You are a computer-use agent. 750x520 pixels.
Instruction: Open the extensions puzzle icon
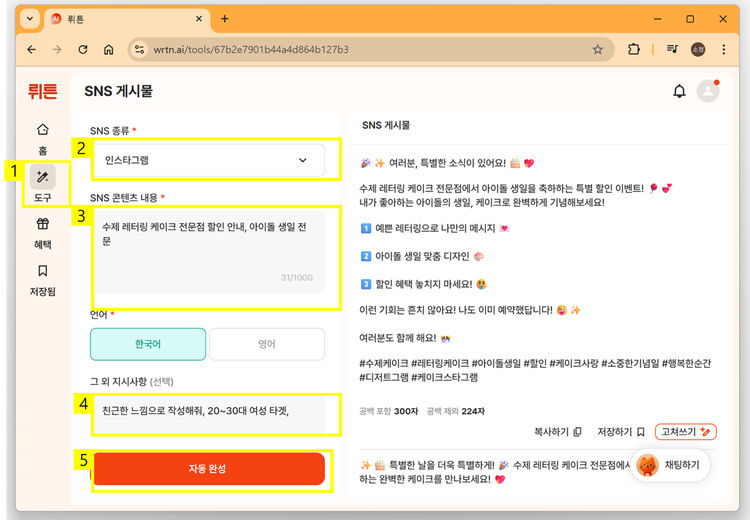(634, 49)
